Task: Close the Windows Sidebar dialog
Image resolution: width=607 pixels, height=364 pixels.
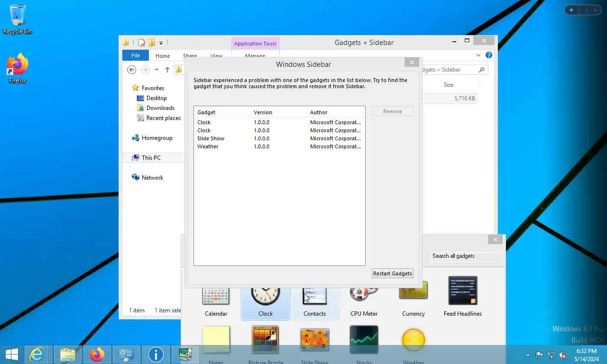Action: click(412, 62)
